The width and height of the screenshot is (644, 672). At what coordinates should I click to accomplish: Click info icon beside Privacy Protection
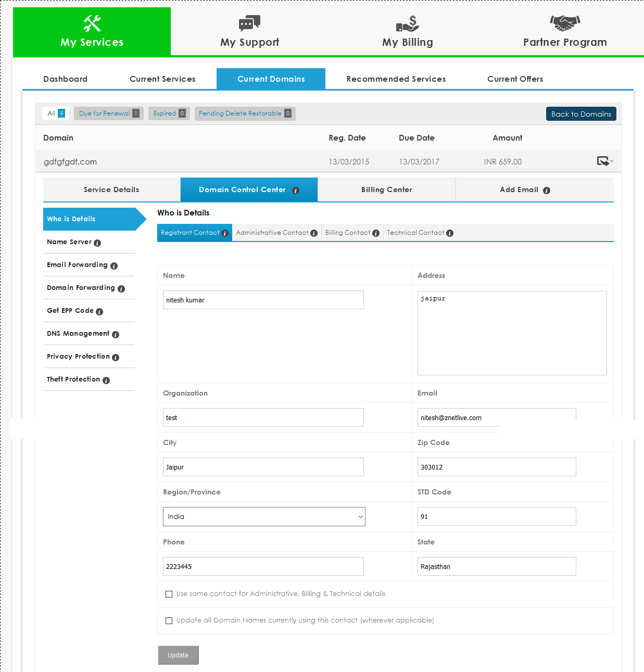coord(116,358)
